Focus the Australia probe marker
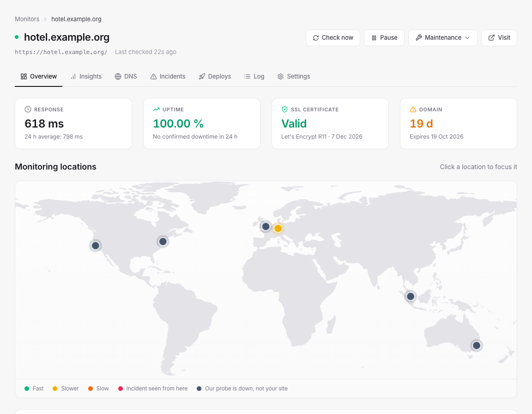Screen dimensions: 532x414 477,346
